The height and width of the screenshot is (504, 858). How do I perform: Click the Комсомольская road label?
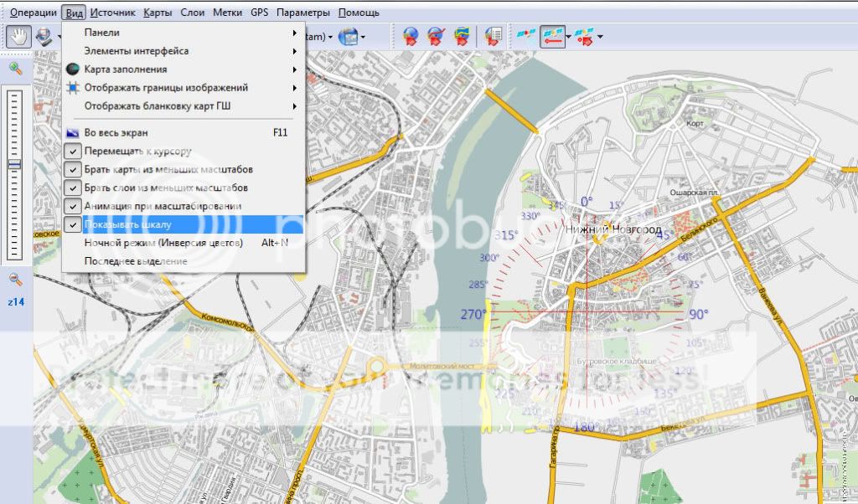[228, 323]
